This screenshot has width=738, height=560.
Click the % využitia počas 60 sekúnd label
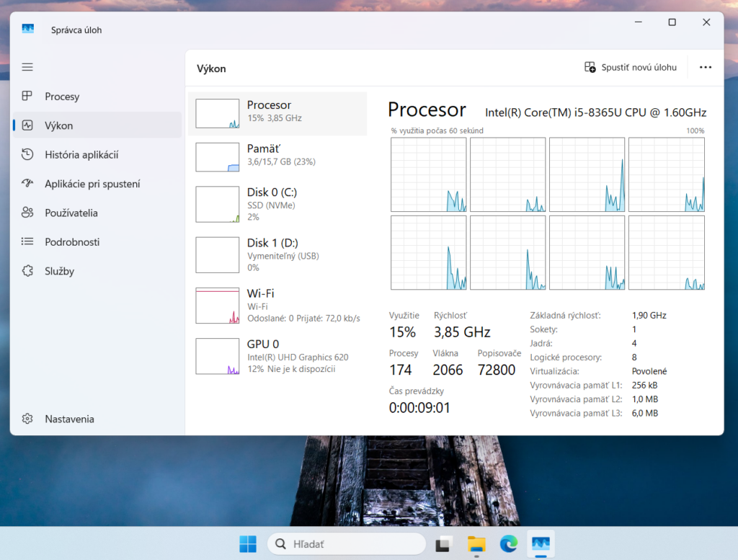437,130
